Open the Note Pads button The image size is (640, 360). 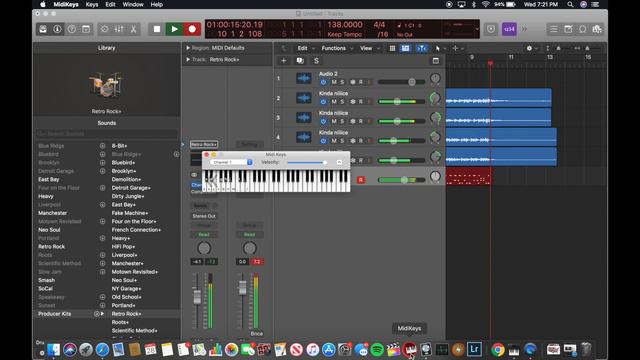click(568, 29)
